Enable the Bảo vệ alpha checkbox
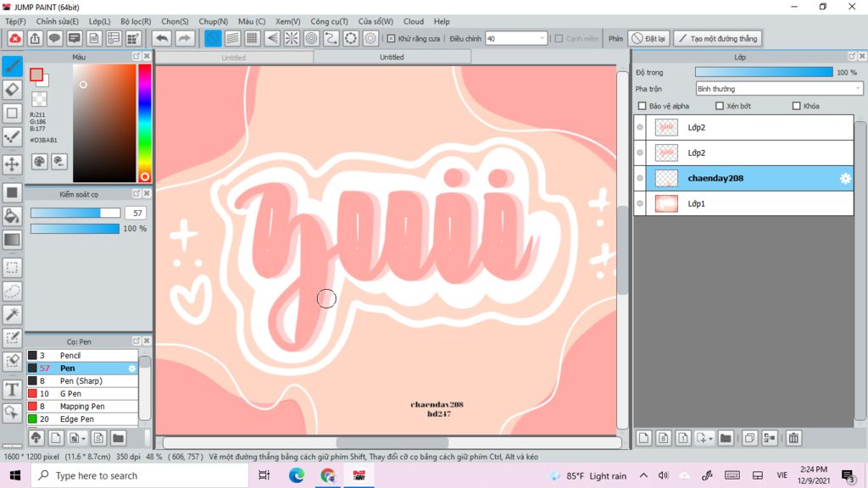868x488 pixels. [x=643, y=106]
